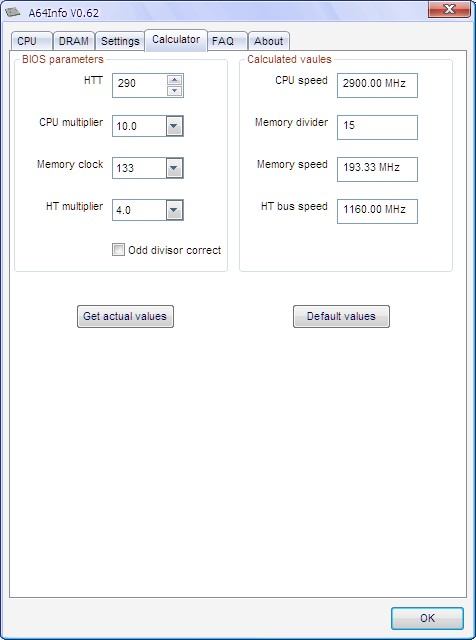Viewport: 476px width, 640px height.
Task: Click the A64Info title bar app icon
Action: pos(12,12)
